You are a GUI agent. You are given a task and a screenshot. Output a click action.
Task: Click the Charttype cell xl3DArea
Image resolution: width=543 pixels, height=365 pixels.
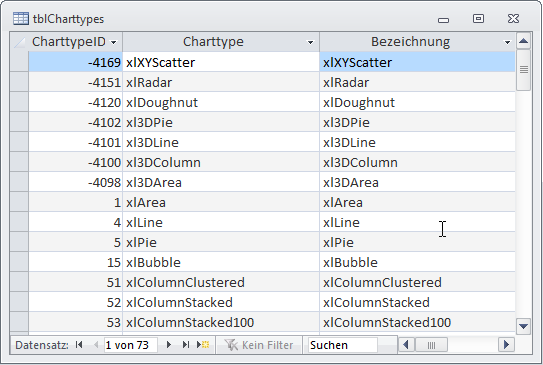coord(221,182)
